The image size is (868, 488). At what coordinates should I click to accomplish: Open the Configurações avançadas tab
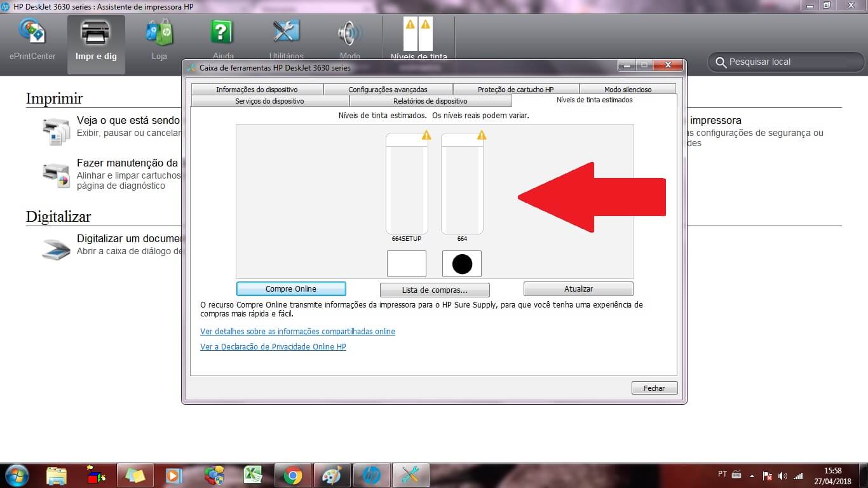coord(388,90)
